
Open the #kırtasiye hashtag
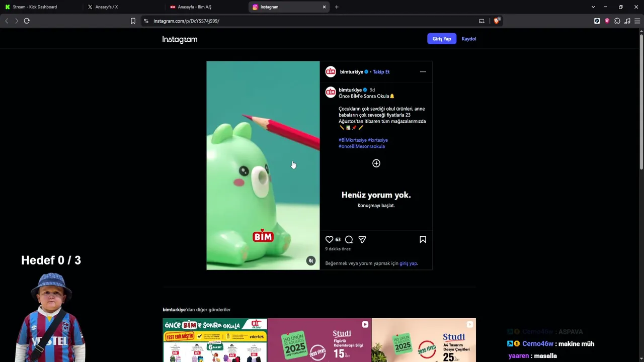click(378, 140)
